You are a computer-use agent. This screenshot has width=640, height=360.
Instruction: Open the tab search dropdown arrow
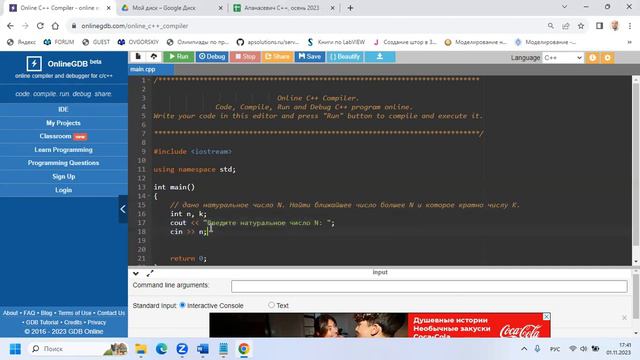[x=564, y=7]
